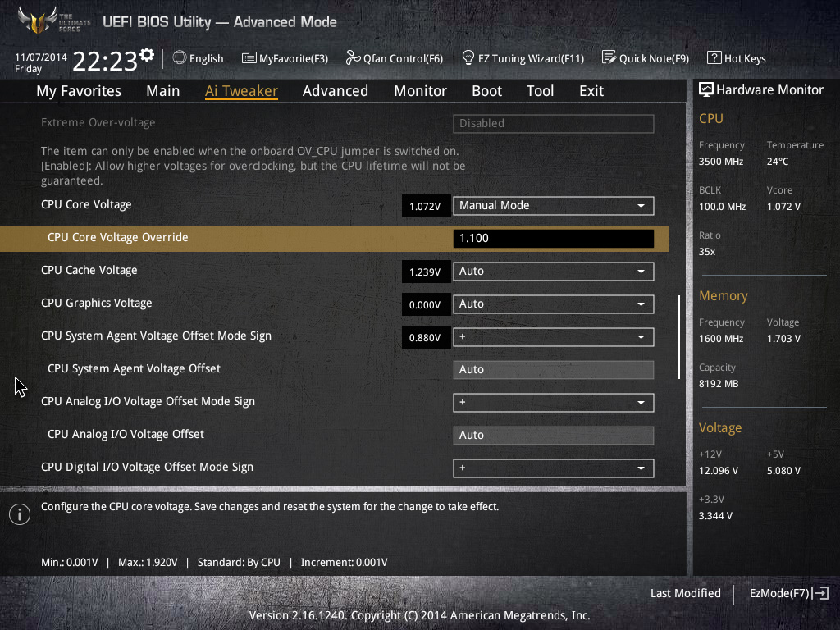Click the ASUS TUF logo emblem
The height and width of the screenshot is (630, 840).
point(38,21)
